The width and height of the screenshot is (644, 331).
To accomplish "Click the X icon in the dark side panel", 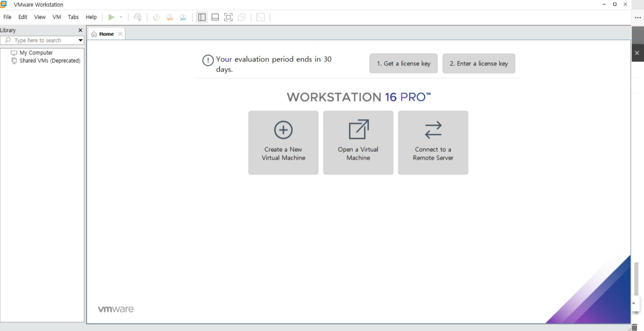I will point(637,53).
